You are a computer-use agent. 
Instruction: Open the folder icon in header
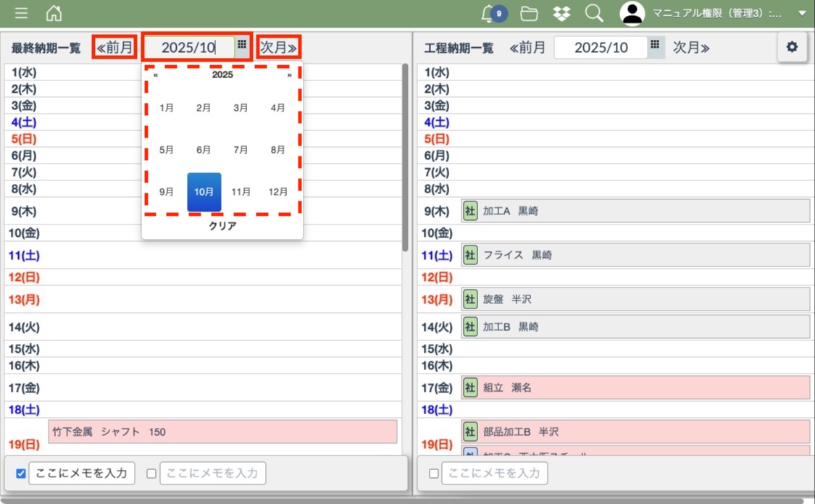[529, 13]
